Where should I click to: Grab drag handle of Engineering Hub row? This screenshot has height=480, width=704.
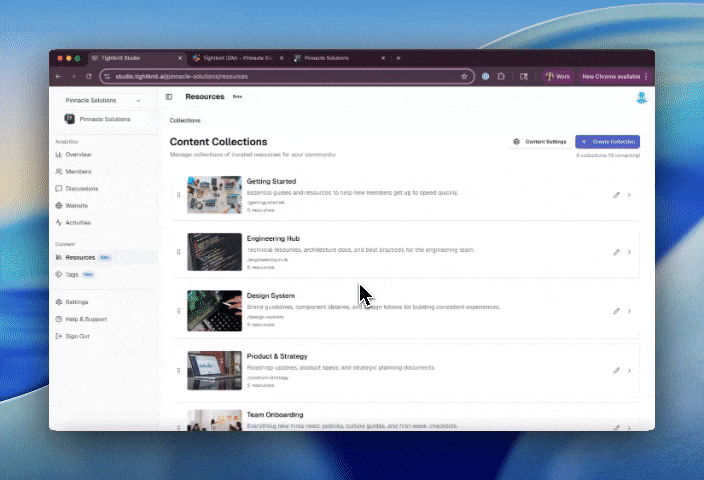(179, 252)
